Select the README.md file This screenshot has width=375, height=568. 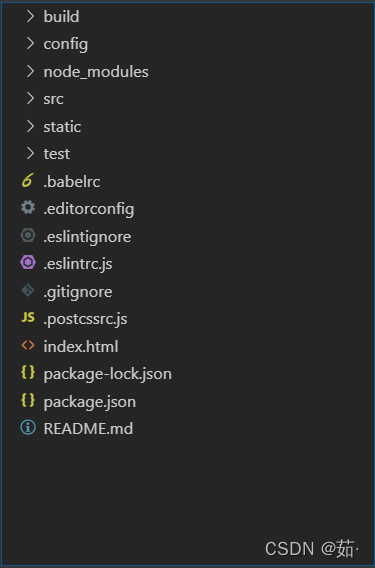(88, 429)
